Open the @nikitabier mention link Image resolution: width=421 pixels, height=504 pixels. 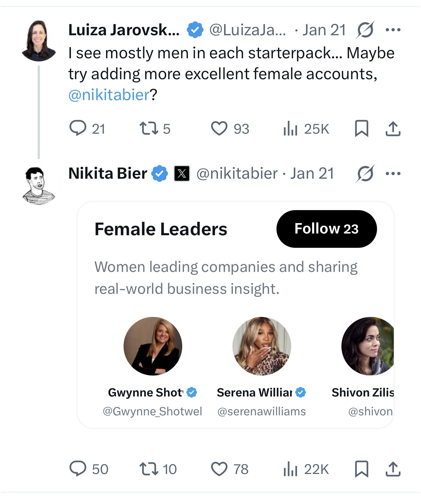point(109,95)
